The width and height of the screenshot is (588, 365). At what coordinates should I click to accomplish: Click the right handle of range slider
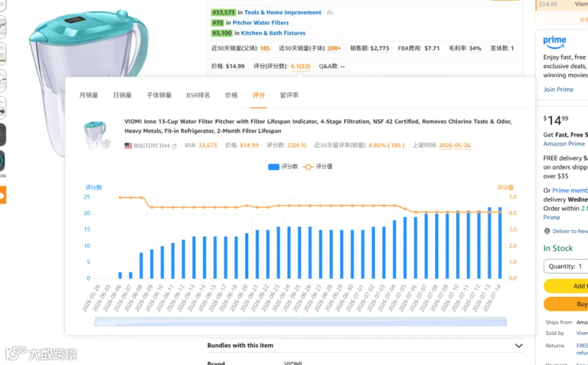tap(506, 322)
